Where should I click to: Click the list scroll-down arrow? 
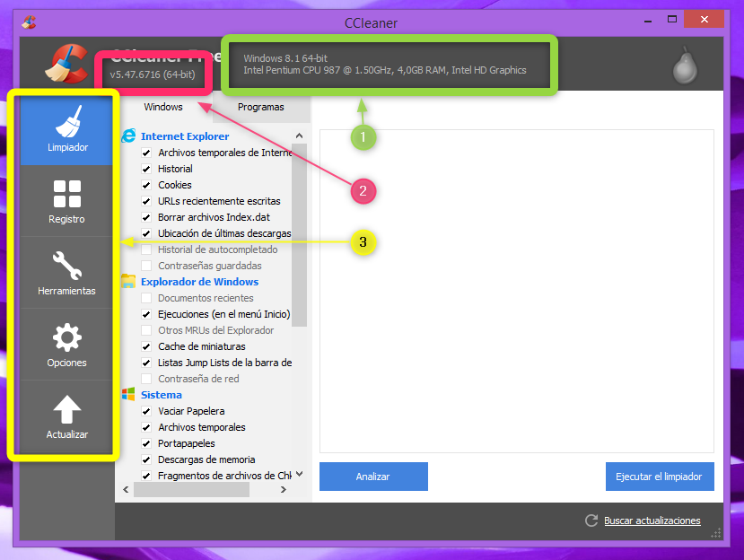click(x=300, y=474)
